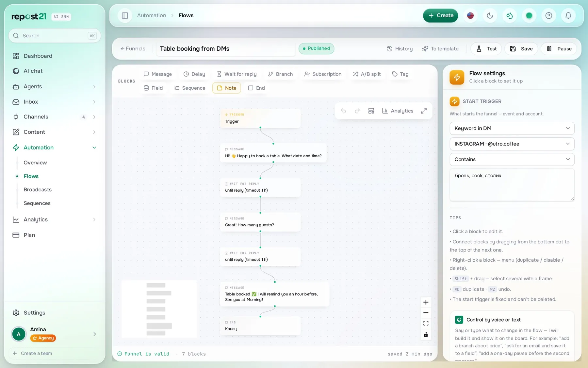Open AI chat in sidebar
The image size is (588, 368).
(x=55, y=71)
